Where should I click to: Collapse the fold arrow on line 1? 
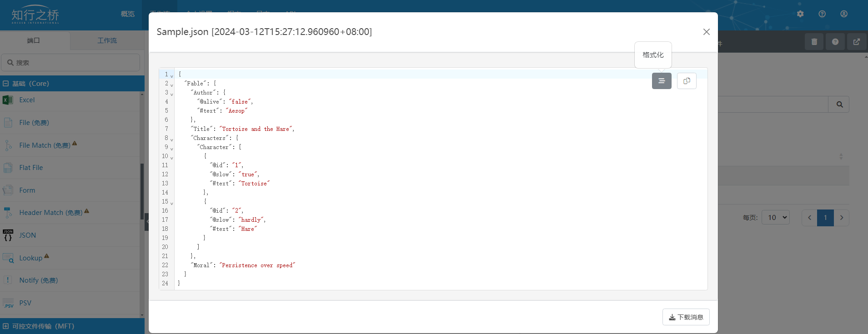click(171, 76)
